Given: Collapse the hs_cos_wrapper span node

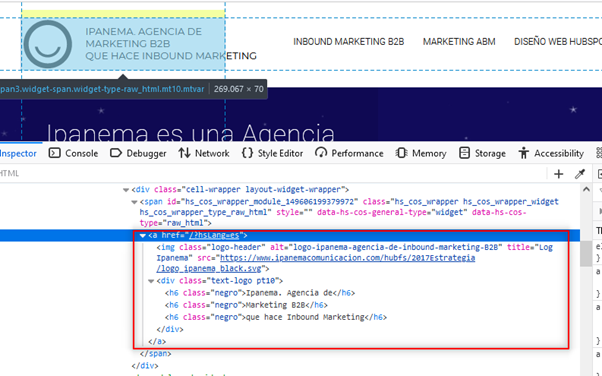Looking at the screenshot, I should click(x=134, y=202).
